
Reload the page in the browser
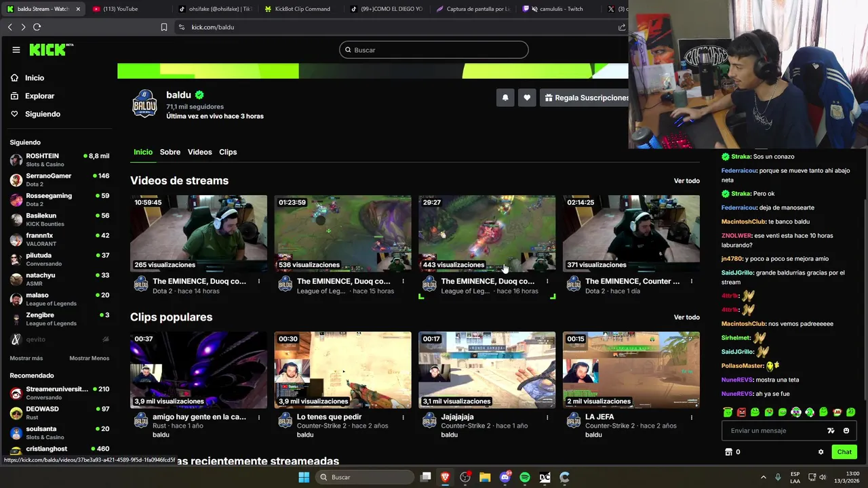pyautogui.click(x=37, y=27)
